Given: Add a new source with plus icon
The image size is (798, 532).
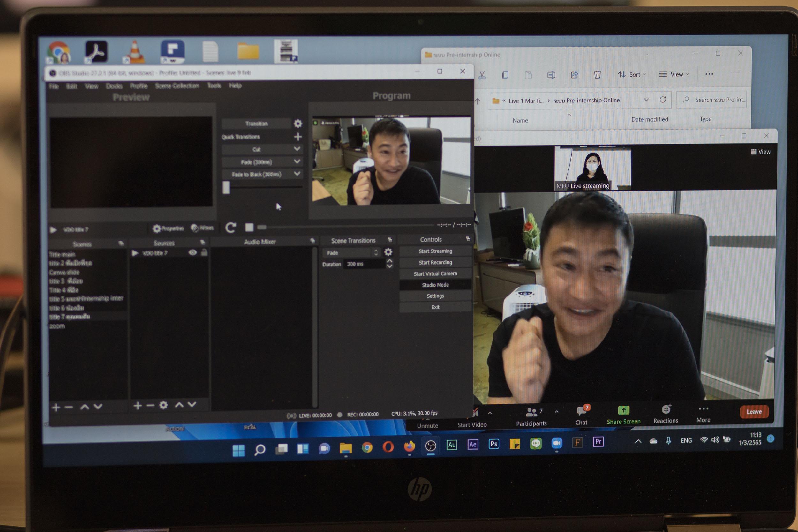Looking at the screenshot, I should pos(137,405).
